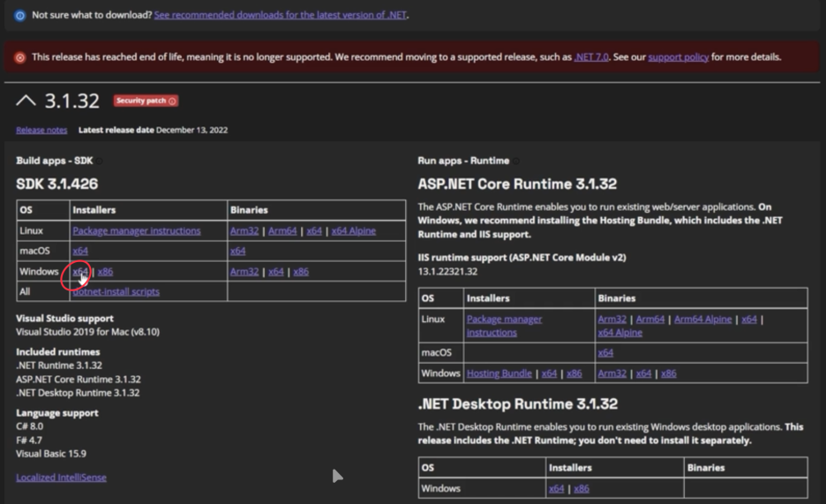This screenshot has width=826, height=504.
Task: Click 'Visual Studio 2019 for Mac (v8.10)' text
Action: point(87,332)
